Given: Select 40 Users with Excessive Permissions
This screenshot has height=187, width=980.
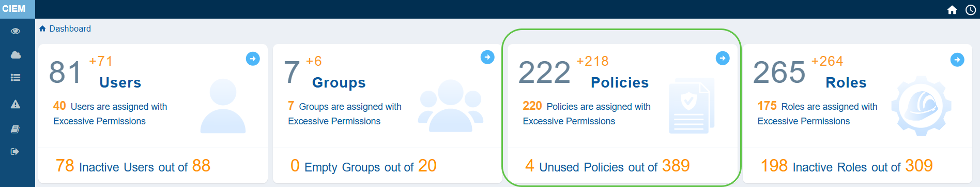Looking at the screenshot, I should (110, 113).
